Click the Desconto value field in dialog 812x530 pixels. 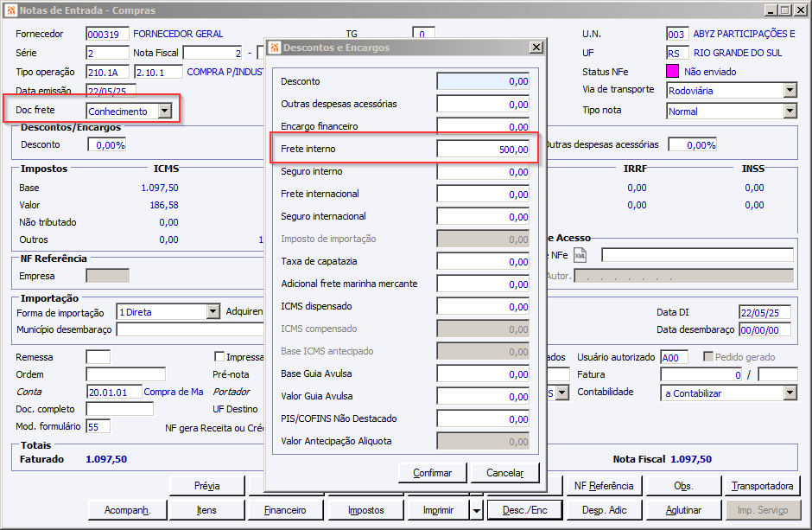(483, 81)
